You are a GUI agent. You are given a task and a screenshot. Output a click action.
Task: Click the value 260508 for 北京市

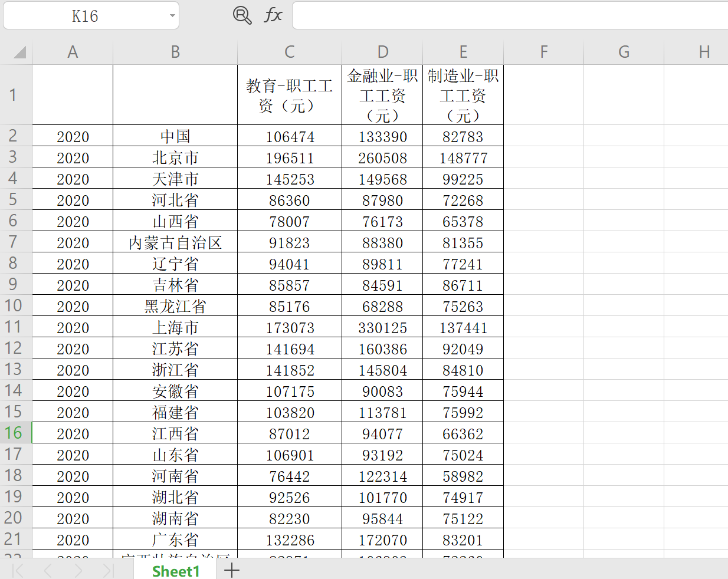point(382,157)
